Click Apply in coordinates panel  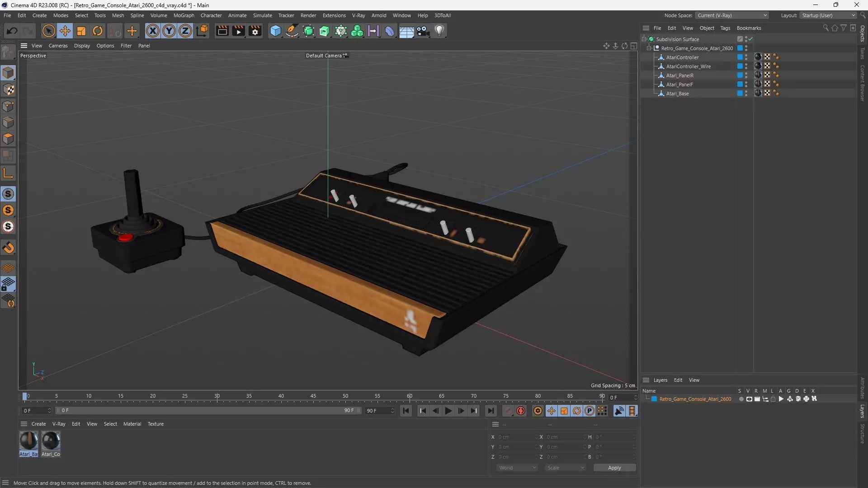(614, 468)
